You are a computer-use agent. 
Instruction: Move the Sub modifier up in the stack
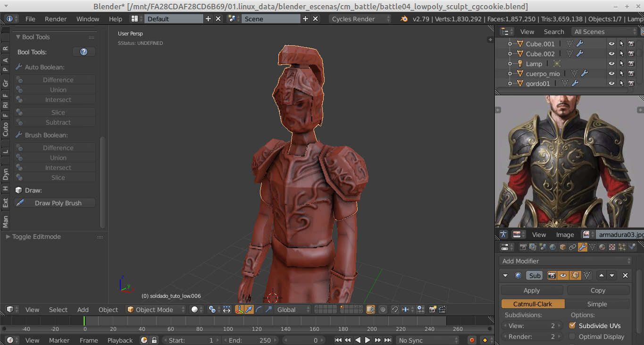coord(602,276)
